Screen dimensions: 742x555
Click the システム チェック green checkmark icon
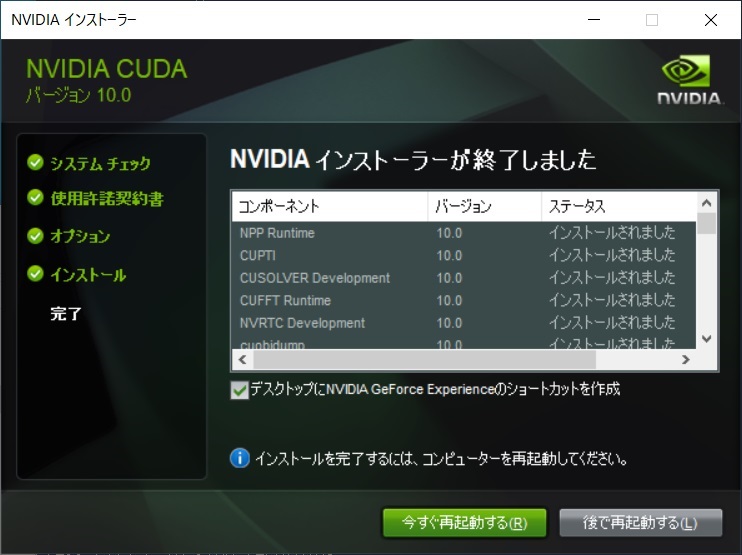pyautogui.click(x=35, y=162)
